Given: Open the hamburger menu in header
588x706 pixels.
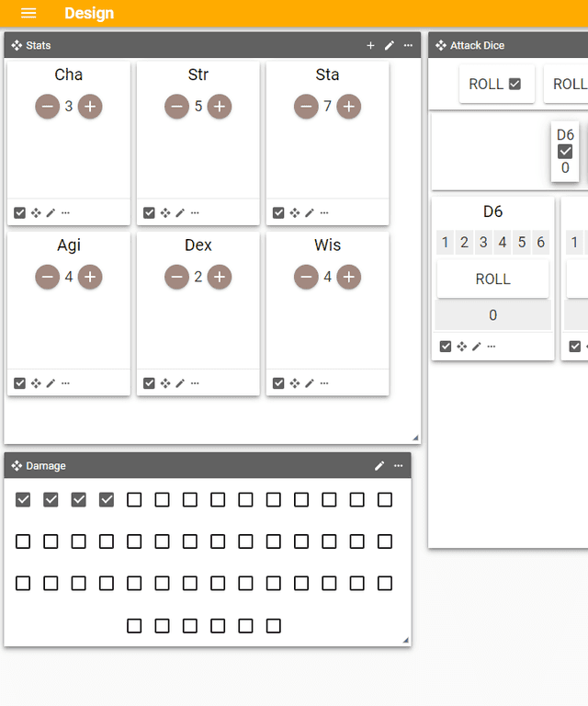Looking at the screenshot, I should (x=28, y=13).
